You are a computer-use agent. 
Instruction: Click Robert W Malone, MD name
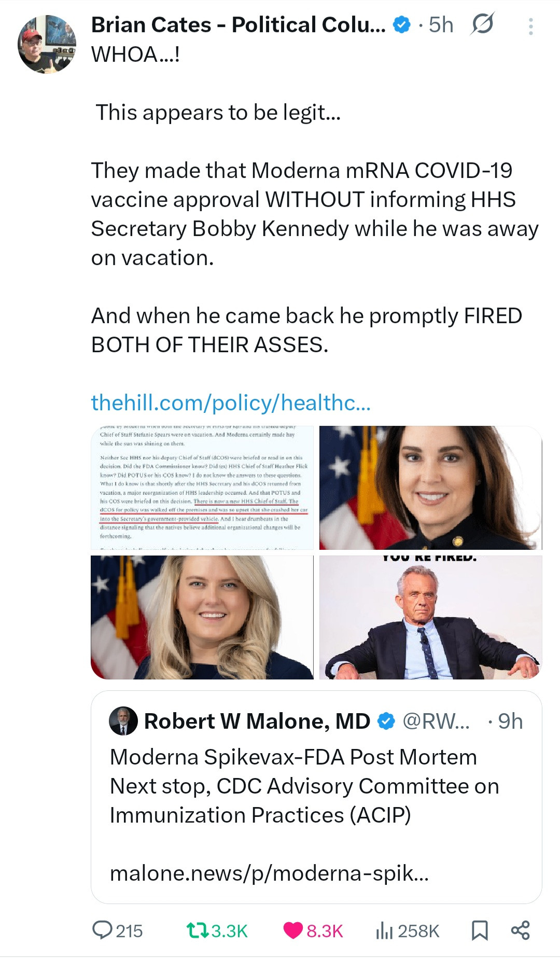[x=257, y=721]
